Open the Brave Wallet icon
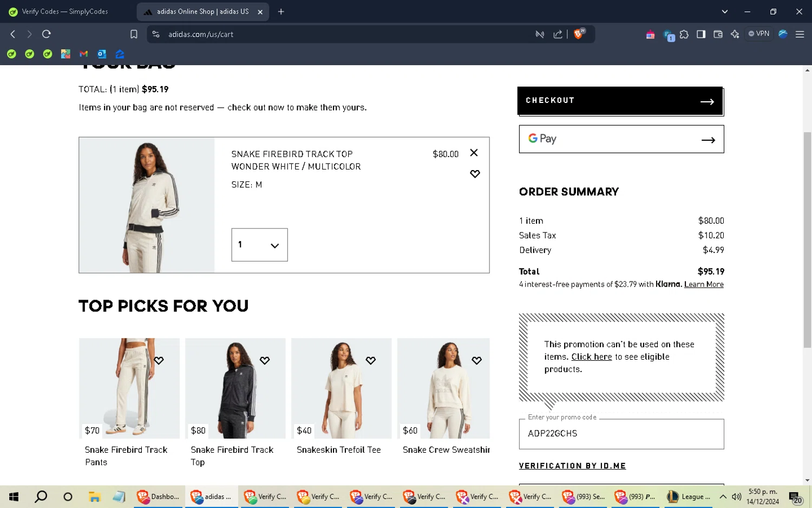Screen dimensions: 812x508 tap(718, 34)
